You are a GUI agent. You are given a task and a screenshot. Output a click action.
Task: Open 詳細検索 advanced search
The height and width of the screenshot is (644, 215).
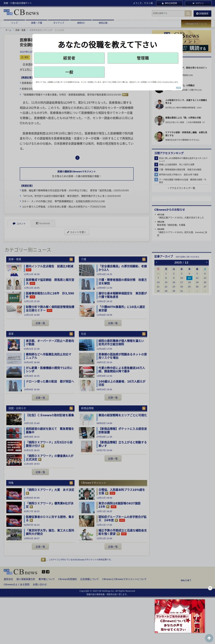(x=202, y=14)
